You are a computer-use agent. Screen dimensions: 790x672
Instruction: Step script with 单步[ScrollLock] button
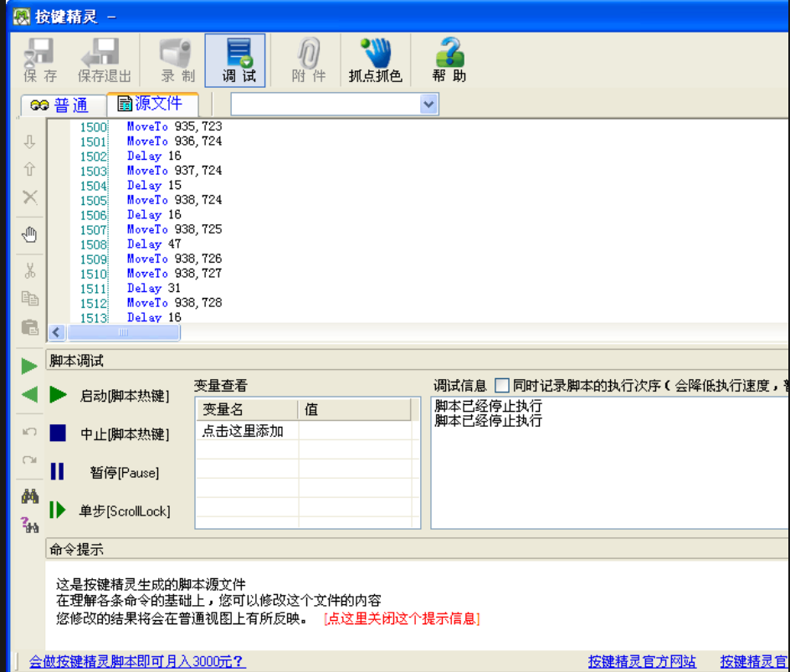(x=110, y=510)
